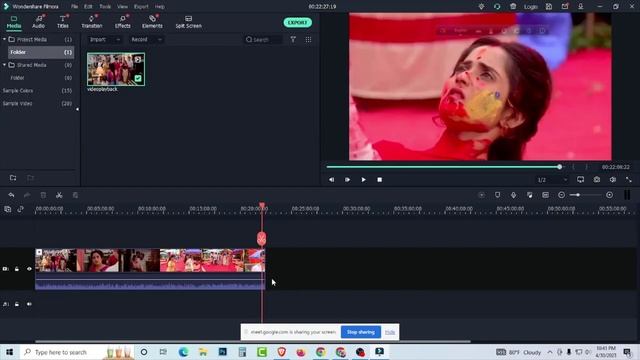
Task: Open the Titles tab
Action: click(x=62, y=22)
